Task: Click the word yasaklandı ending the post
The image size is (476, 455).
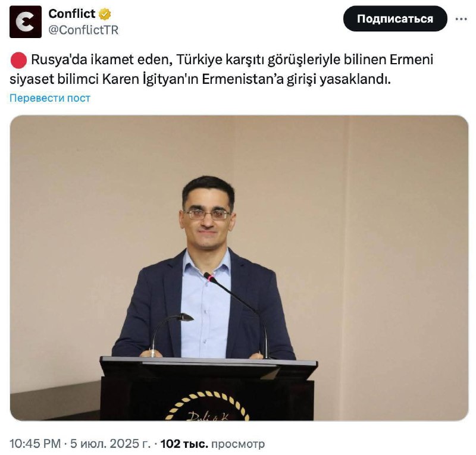Action: pos(355,79)
